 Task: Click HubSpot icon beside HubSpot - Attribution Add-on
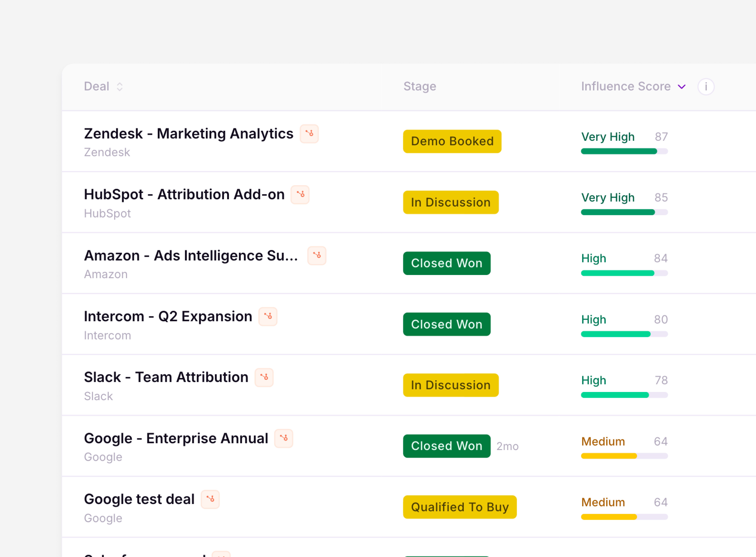pos(300,195)
